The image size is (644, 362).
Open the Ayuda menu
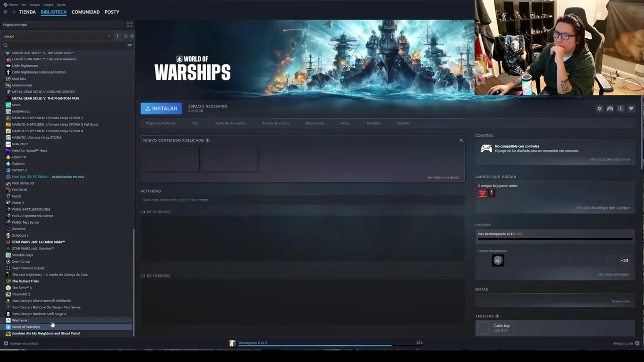click(x=61, y=5)
